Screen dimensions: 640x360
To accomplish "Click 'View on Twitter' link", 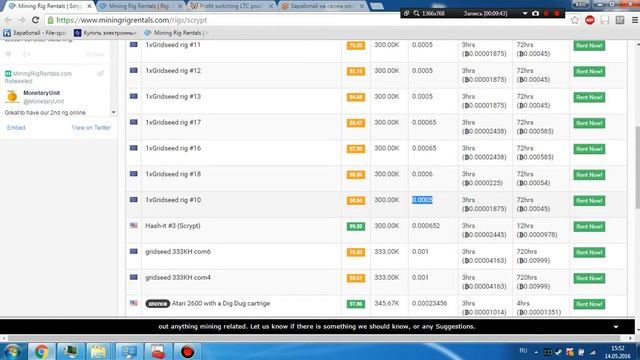I will click(x=91, y=128).
